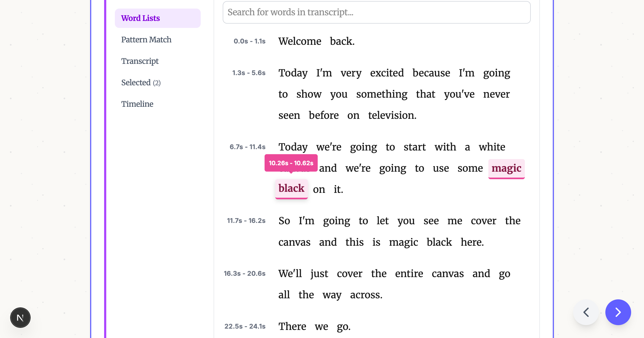
Task: Select the word "white" in the 6.7s segment
Action: 492,147
